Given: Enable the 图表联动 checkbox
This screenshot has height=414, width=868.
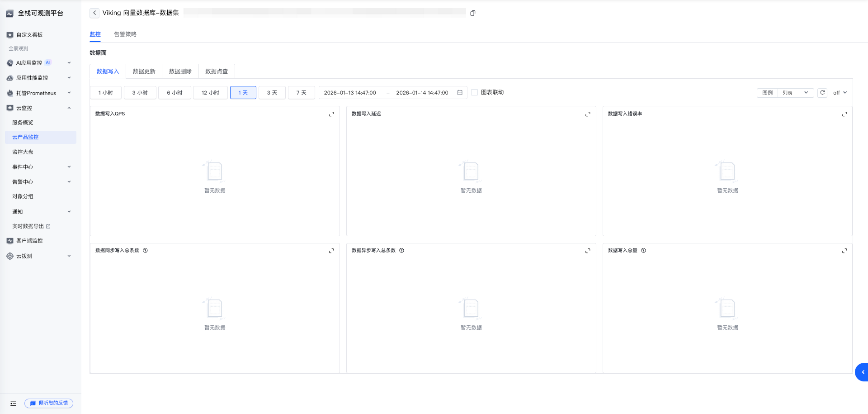Looking at the screenshot, I should pyautogui.click(x=474, y=92).
